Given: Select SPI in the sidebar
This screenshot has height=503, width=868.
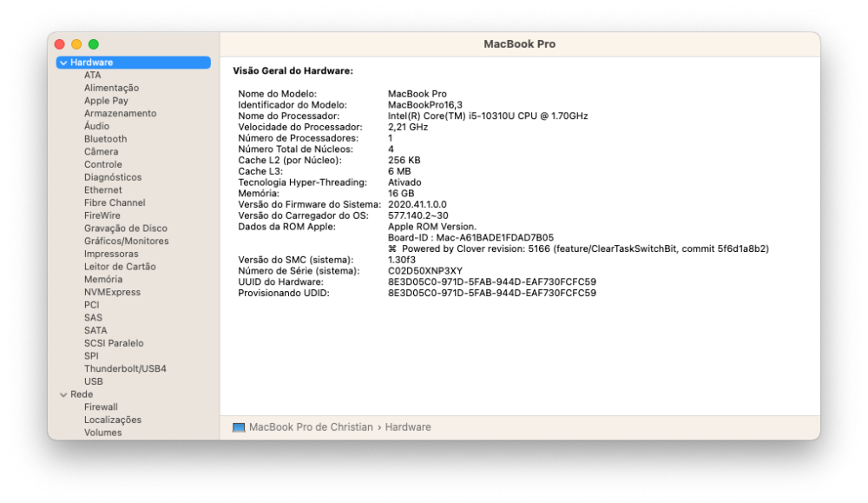Looking at the screenshot, I should (x=91, y=355).
